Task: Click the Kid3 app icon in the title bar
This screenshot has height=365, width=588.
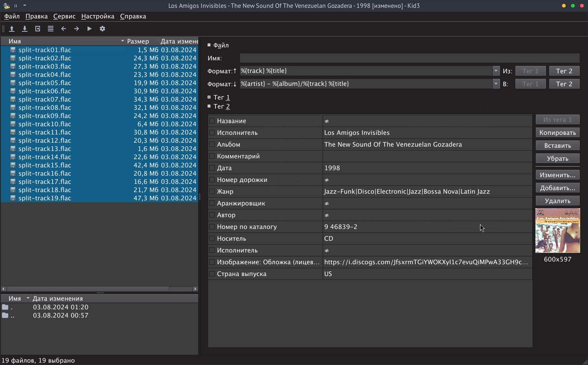Action: pyautogui.click(x=6, y=5)
